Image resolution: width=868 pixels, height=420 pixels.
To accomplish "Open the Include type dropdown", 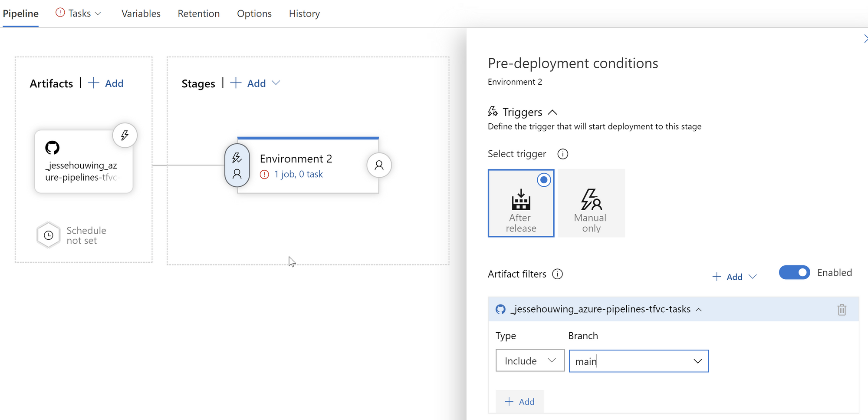I will 529,360.
